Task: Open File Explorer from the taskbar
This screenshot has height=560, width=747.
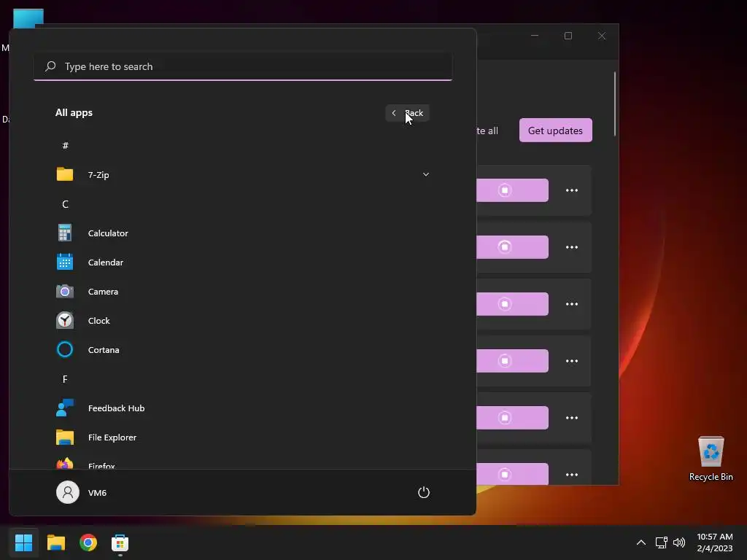Action: [55, 542]
